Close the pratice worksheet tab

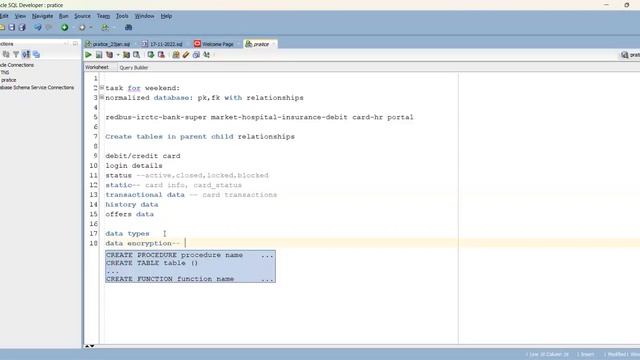pyautogui.click(x=274, y=44)
